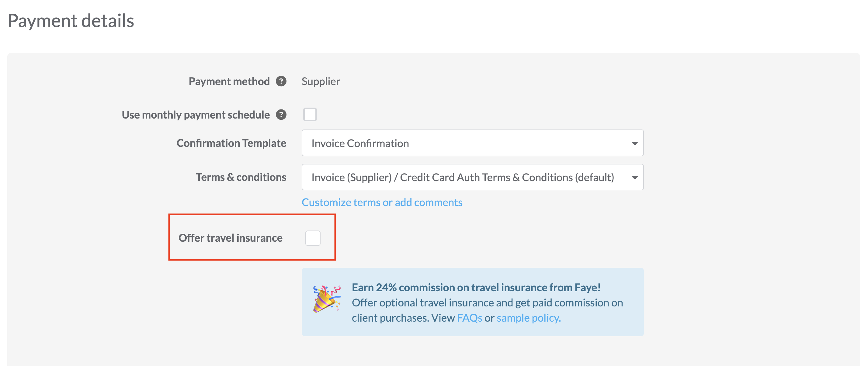Click the Payment method label
Viewport: 868px width, 366px height.
(229, 81)
